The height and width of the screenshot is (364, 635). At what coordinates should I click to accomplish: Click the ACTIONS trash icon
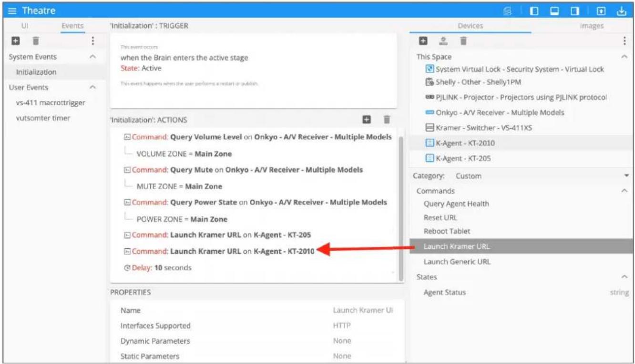tap(388, 119)
